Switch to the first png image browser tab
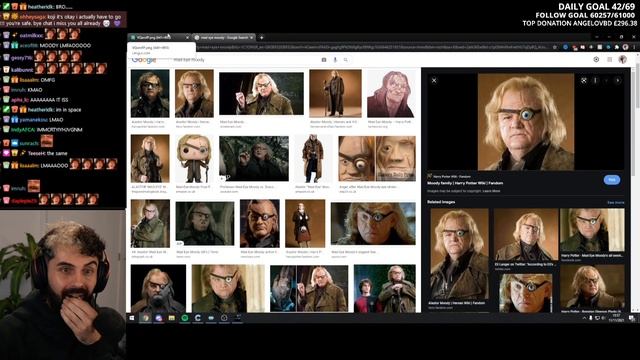The width and height of the screenshot is (640, 360). pyautogui.click(x=158, y=37)
